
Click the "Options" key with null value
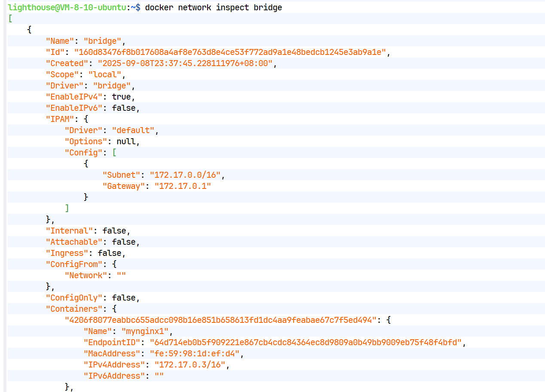86,141
